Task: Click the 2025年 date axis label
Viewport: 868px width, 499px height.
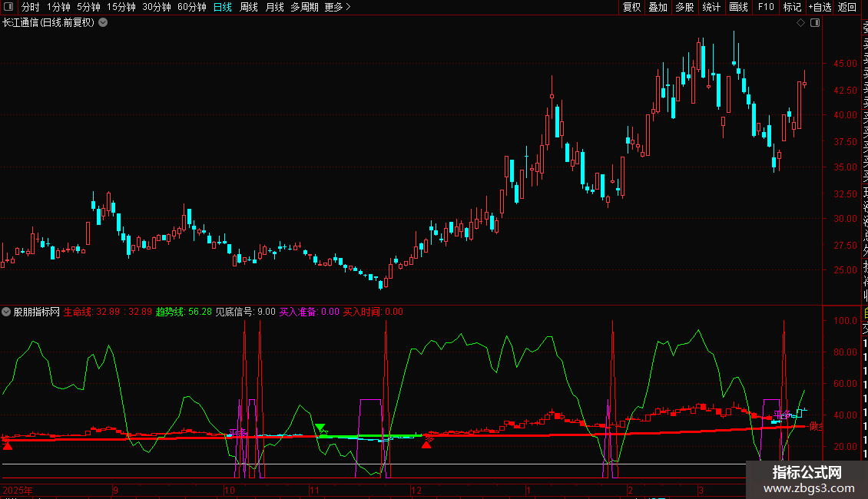Action: click(18, 490)
